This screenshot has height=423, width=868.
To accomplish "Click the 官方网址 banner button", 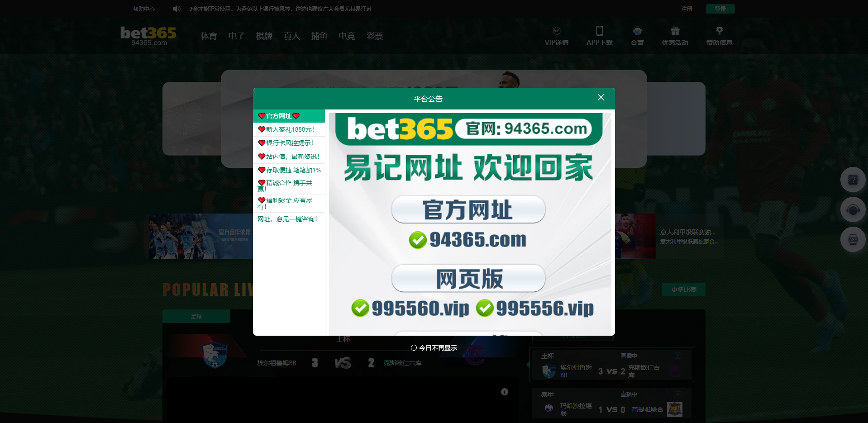I will [468, 209].
